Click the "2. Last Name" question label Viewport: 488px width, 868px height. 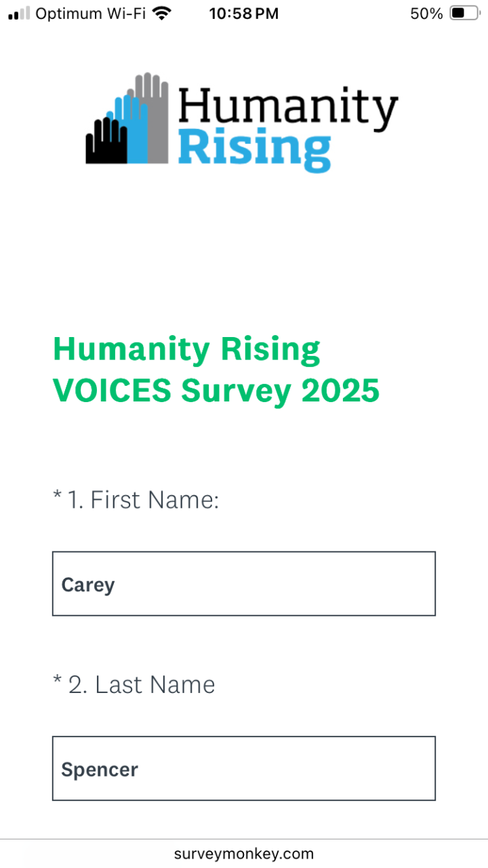tap(141, 685)
